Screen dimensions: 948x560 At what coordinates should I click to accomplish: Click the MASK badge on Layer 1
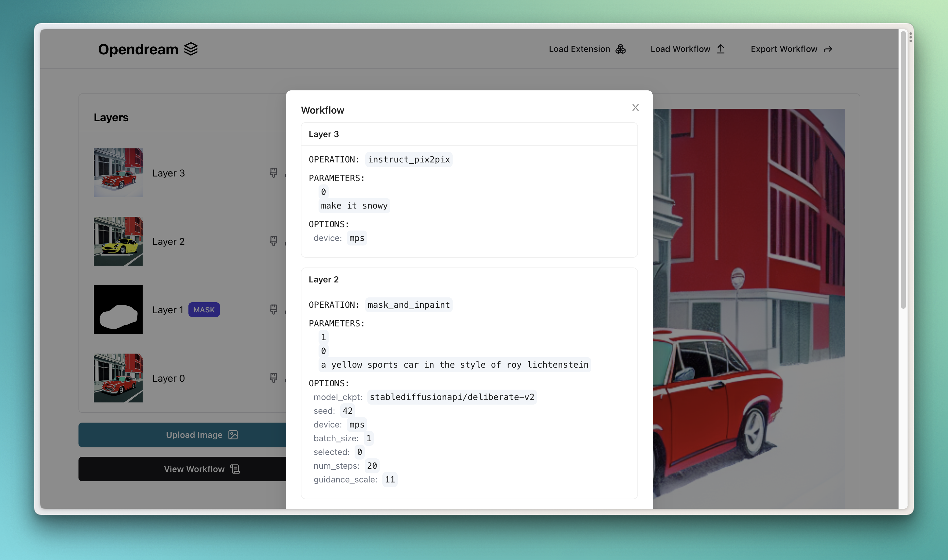(x=204, y=310)
